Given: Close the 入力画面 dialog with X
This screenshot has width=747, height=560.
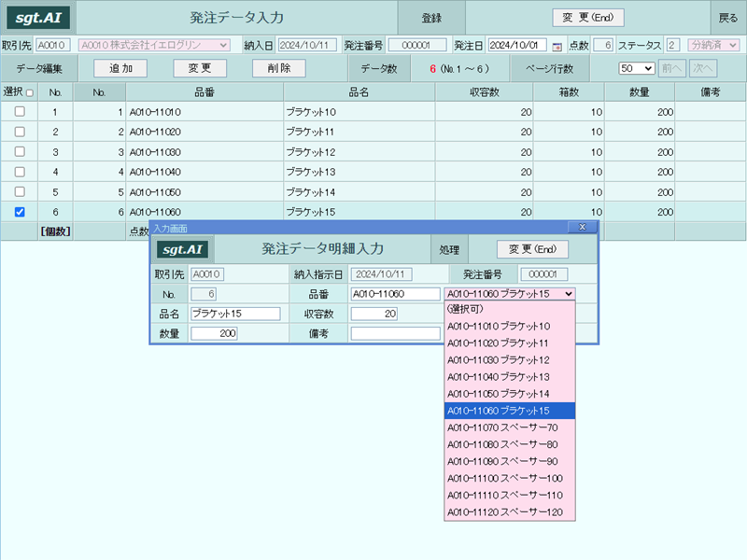Looking at the screenshot, I should (x=582, y=227).
